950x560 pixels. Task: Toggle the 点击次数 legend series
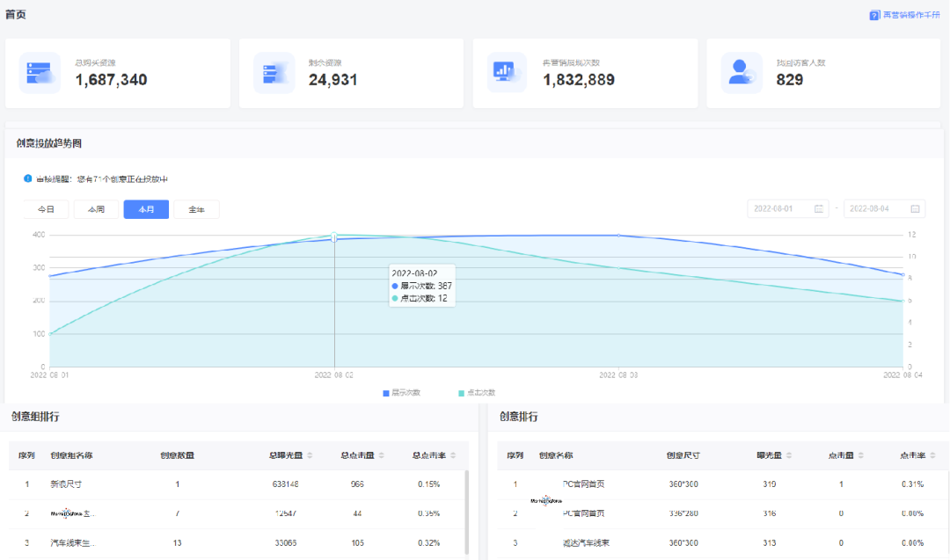(478, 392)
